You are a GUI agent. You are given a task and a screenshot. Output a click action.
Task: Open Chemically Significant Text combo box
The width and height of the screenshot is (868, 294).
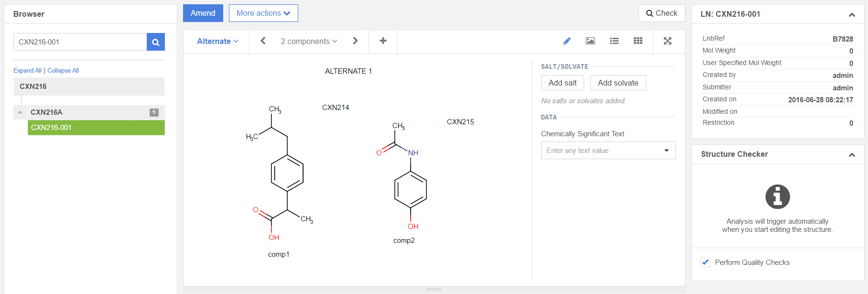coord(608,151)
